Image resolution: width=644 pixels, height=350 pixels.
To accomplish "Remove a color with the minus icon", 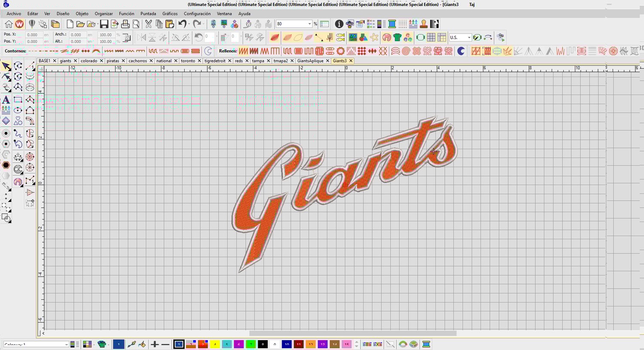I will (165, 344).
